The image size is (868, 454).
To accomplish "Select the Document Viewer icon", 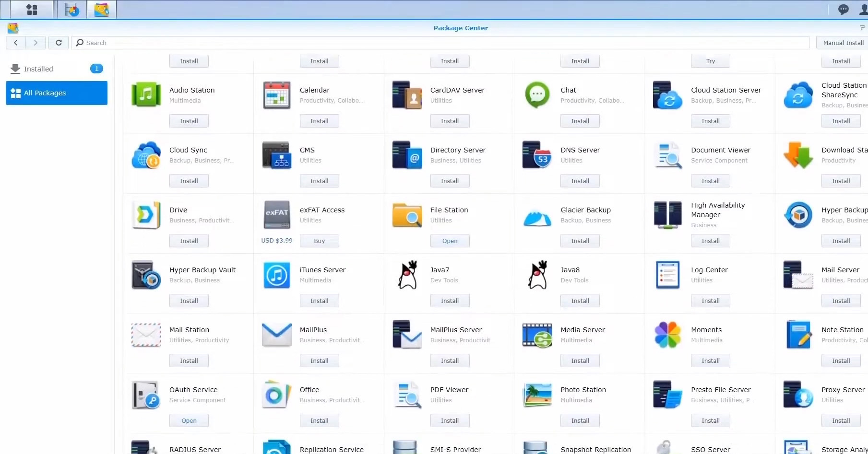I will 667,154.
